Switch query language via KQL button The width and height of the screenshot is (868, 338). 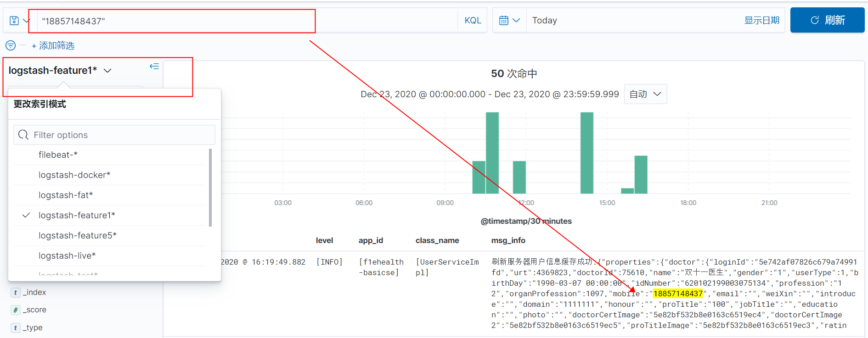pyautogui.click(x=473, y=21)
